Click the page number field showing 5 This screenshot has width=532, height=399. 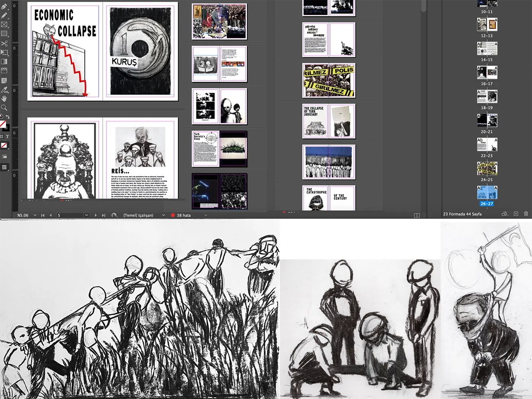(x=70, y=215)
